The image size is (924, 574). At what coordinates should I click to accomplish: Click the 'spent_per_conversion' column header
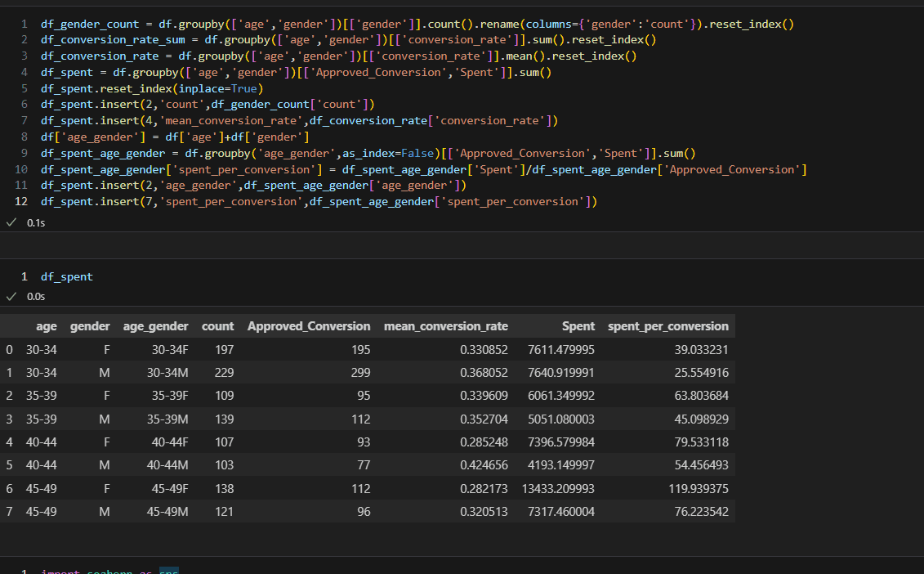point(667,326)
